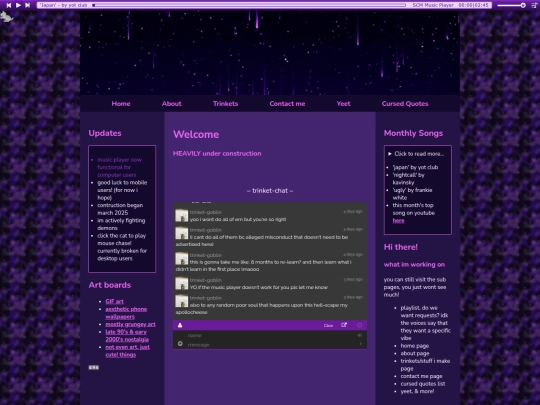Click avatar beside 'random poor soul' message
This screenshot has width=540, height=405.
[x=181, y=301]
